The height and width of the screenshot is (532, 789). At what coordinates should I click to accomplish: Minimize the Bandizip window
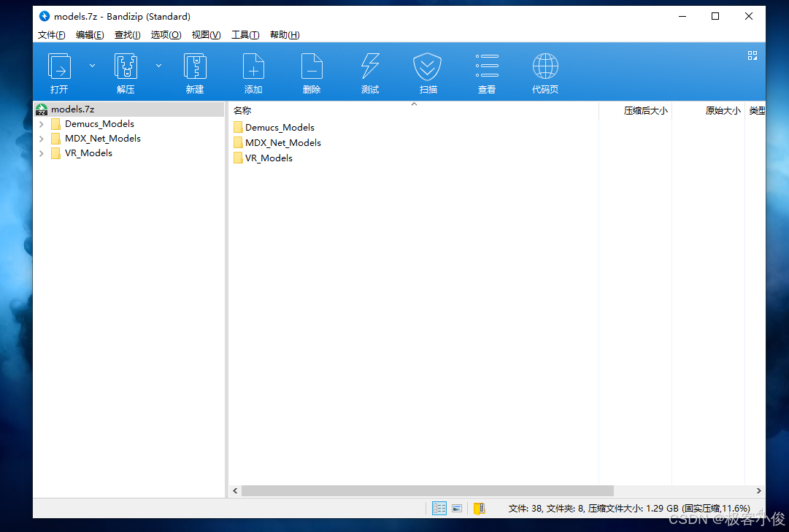682,16
